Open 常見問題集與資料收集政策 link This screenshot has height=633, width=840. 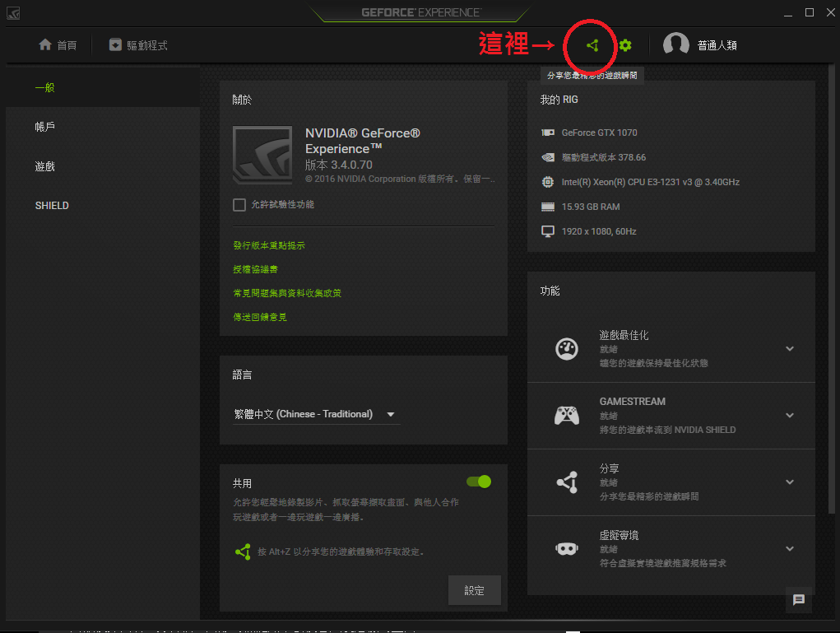point(287,293)
